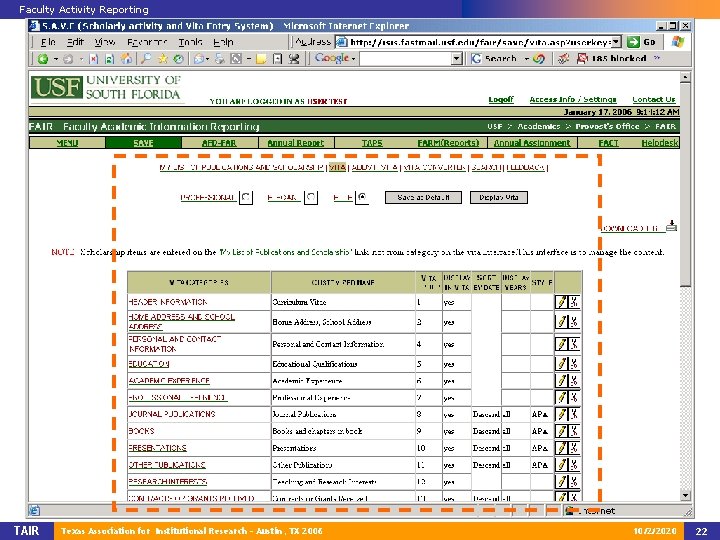
Task: Click the popup blocker '185 blocked' icon
Action: click(x=582, y=59)
